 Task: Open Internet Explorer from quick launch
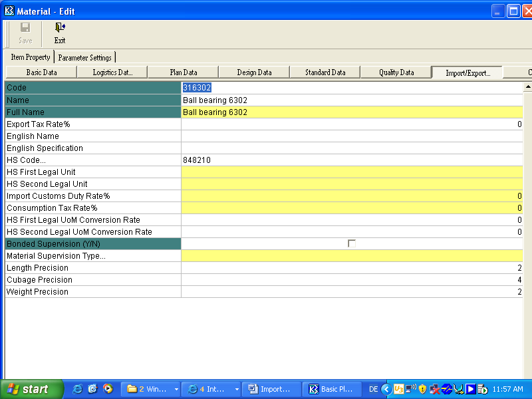77,389
